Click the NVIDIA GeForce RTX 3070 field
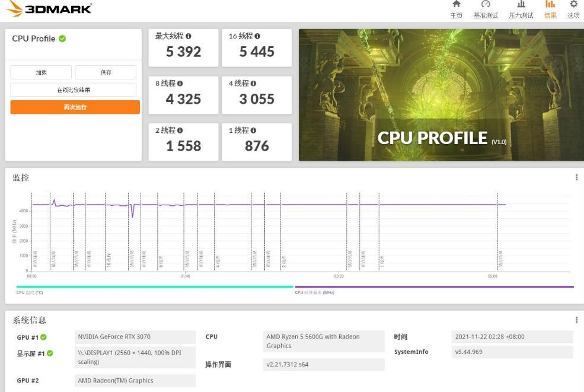 tap(135, 337)
